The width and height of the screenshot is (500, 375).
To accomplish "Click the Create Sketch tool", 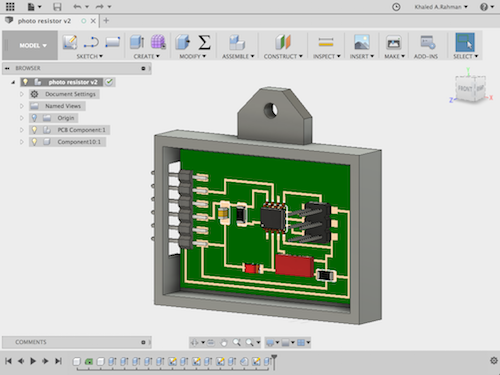I will click(70, 42).
